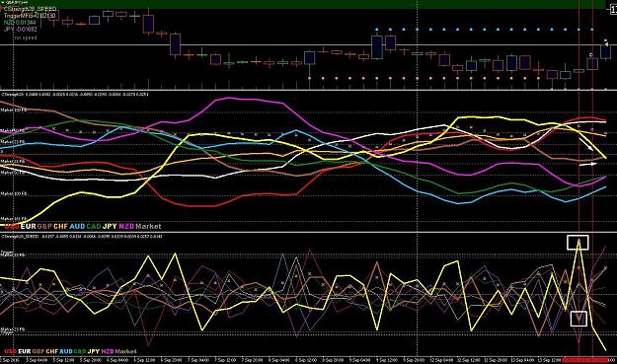
Task: Click the 7 Sep 04:00 time axis label
Action: pos(198,360)
